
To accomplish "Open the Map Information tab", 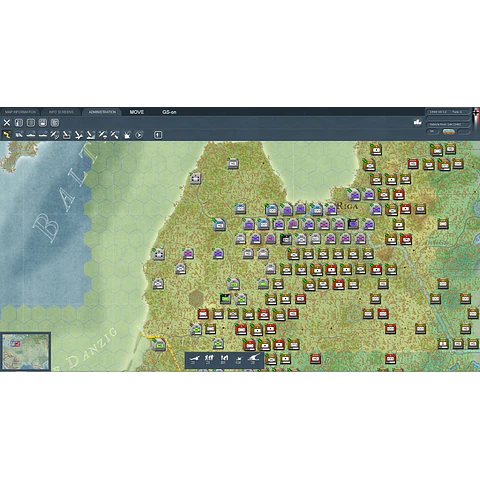I will pos(20,112).
